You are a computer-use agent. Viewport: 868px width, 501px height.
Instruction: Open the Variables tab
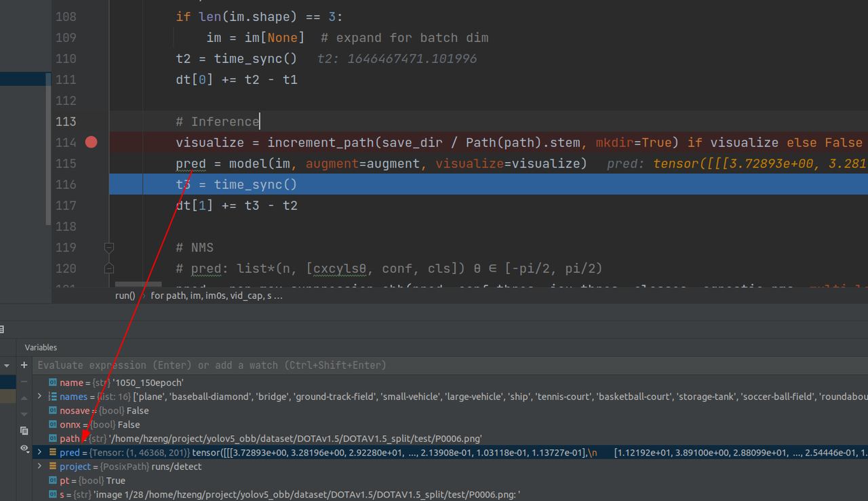click(x=41, y=347)
